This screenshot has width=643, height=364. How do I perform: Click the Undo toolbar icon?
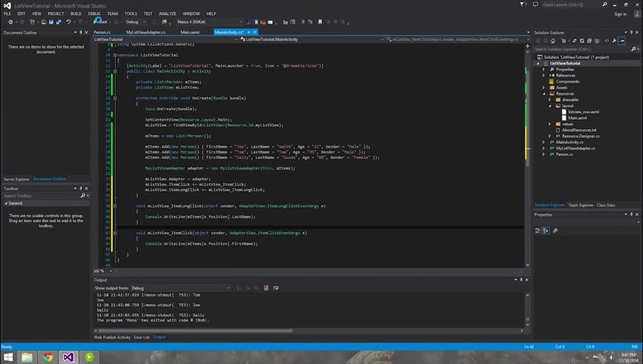[69, 22]
